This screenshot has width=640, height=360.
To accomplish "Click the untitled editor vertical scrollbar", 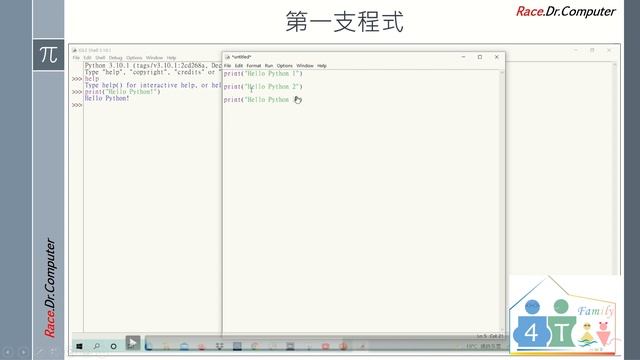I will 502,201.
